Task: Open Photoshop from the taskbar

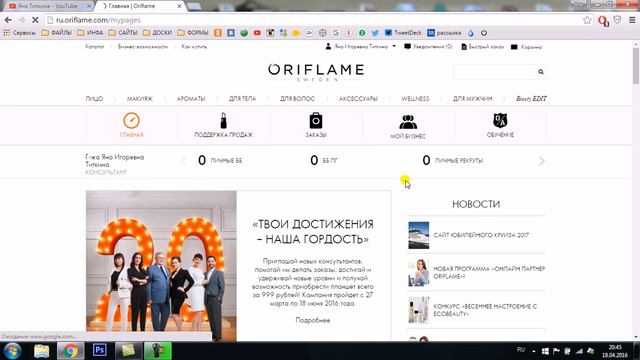Action: coord(99,350)
